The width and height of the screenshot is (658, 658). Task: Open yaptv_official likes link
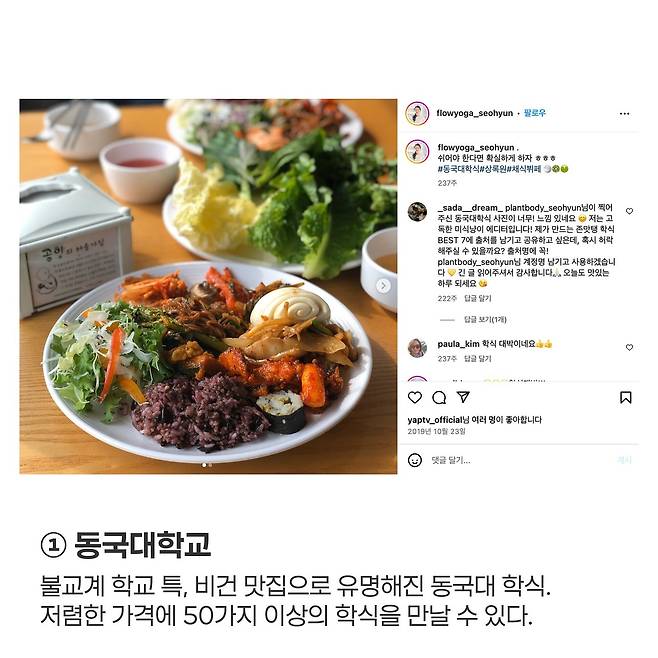point(435,420)
